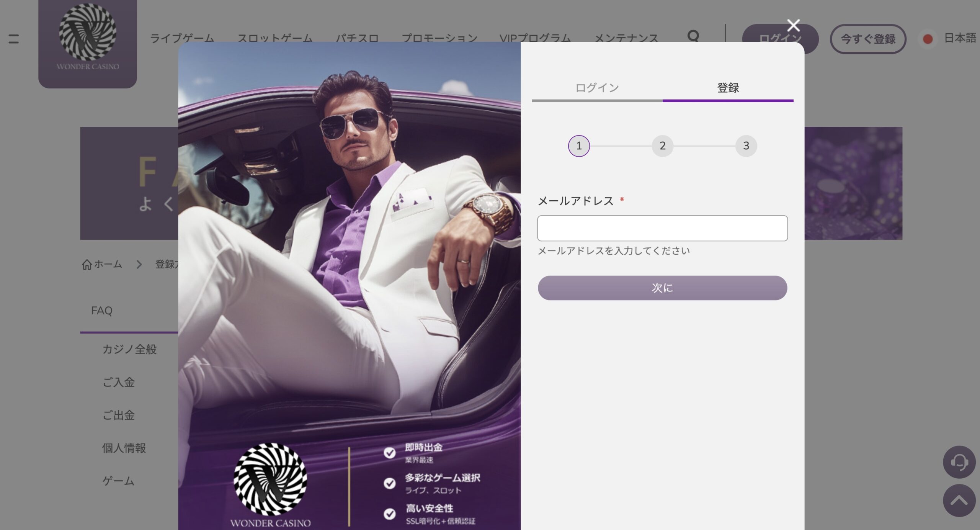Select registration step 1 indicator
The width and height of the screenshot is (980, 530).
579,146
